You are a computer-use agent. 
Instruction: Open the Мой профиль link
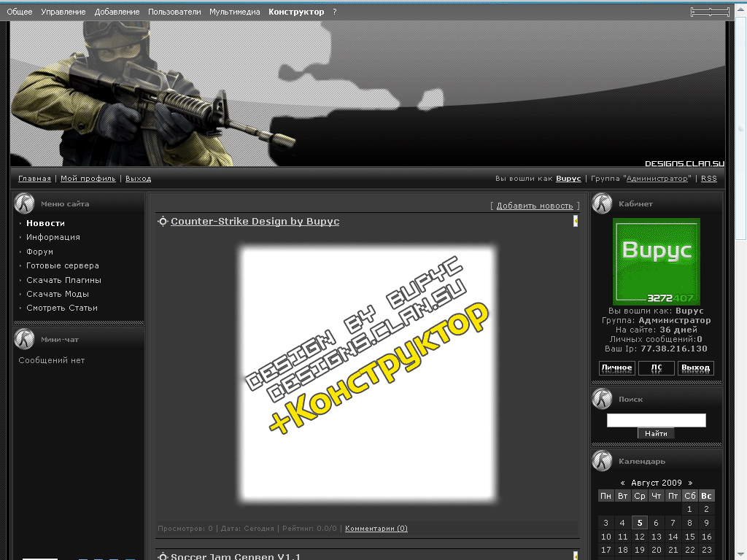[88, 179]
